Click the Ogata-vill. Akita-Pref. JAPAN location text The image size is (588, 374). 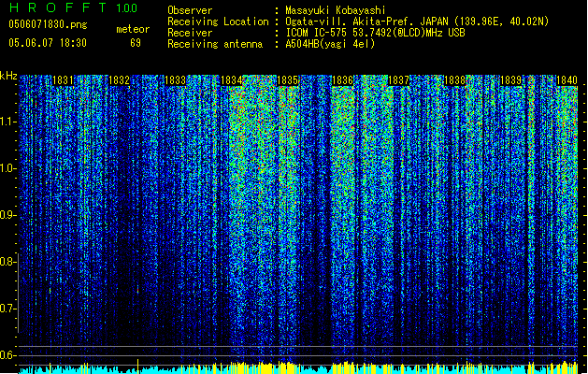pos(417,22)
